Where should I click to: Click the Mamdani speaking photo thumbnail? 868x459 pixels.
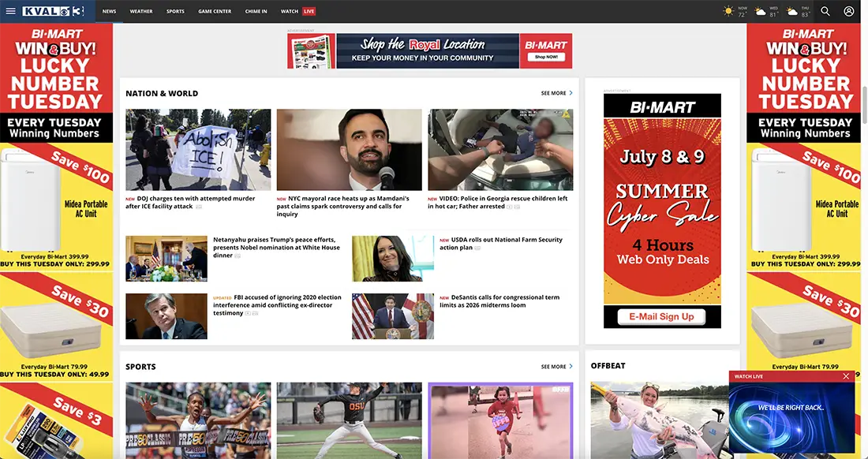(x=350, y=150)
